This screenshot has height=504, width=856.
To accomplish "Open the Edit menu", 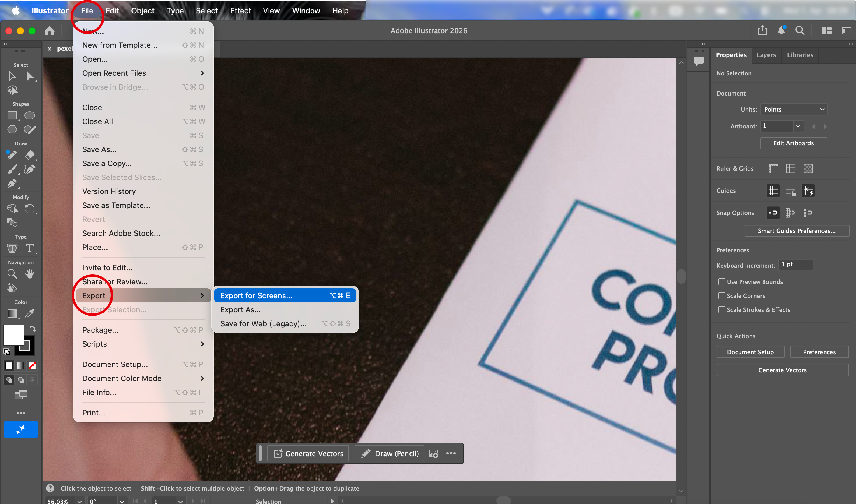I will [x=112, y=10].
